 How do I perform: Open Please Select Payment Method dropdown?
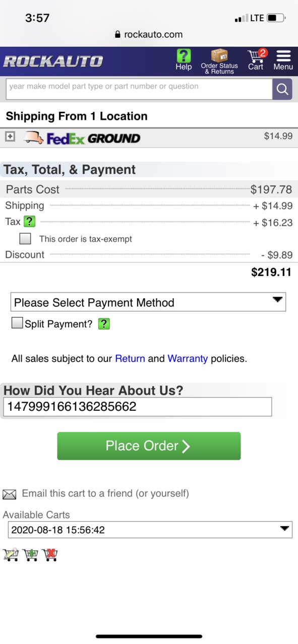[148, 302]
